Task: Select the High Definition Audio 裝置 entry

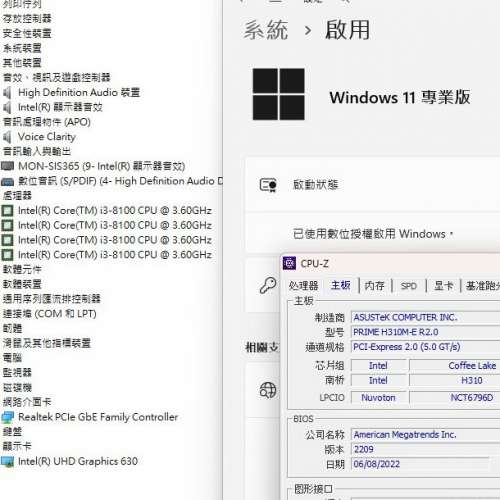Action: 79,93
